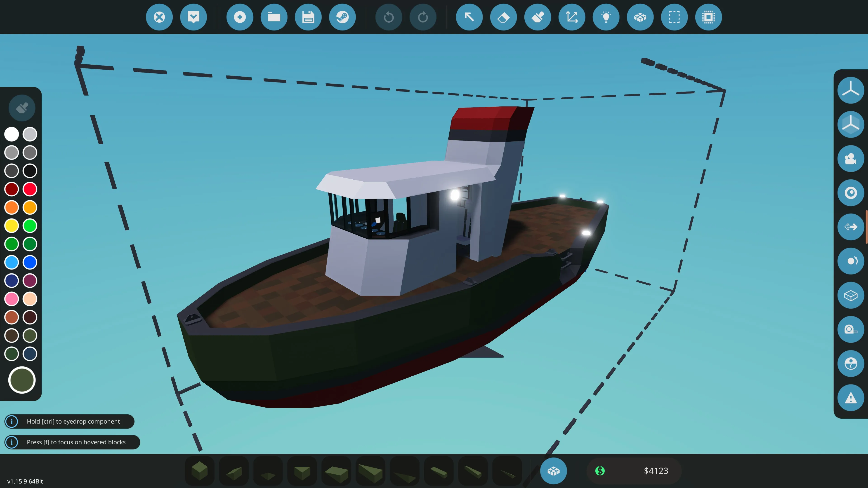Toggle the dashed selection box tool
868x488 pixels.
coord(674,17)
